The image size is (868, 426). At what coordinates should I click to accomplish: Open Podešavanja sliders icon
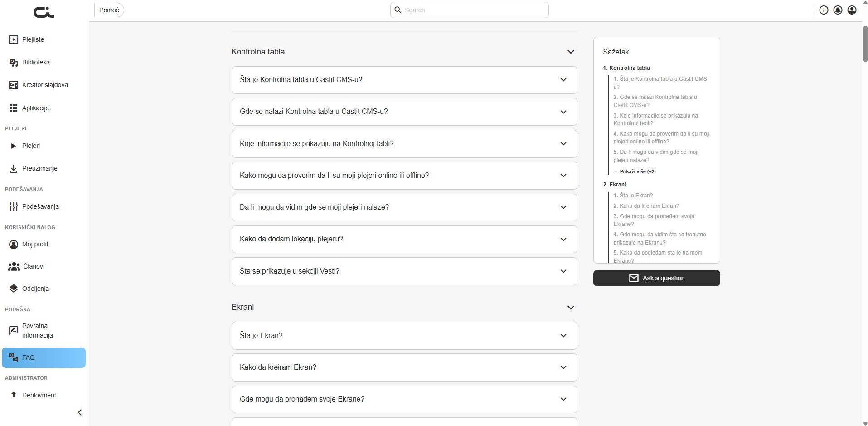(14, 206)
